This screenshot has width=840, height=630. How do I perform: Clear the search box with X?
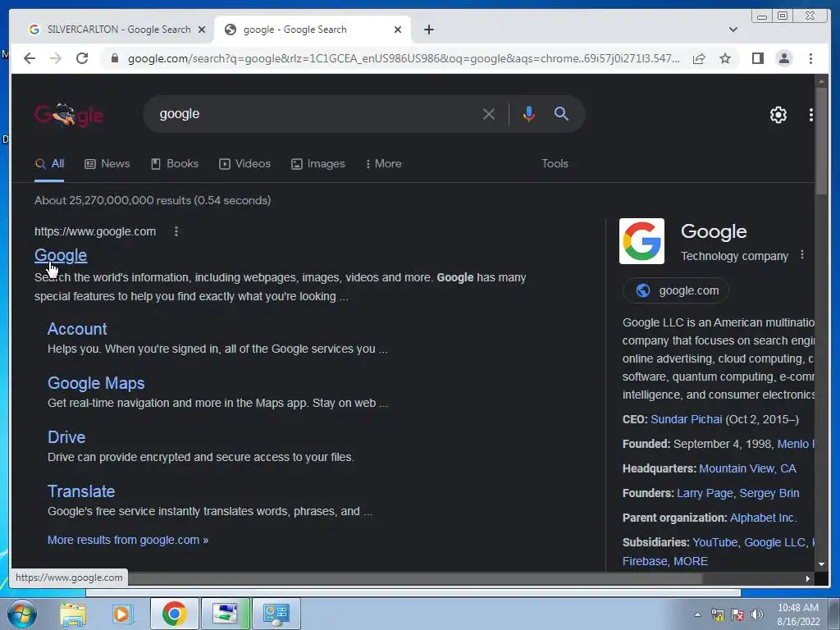[x=488, y=114]
